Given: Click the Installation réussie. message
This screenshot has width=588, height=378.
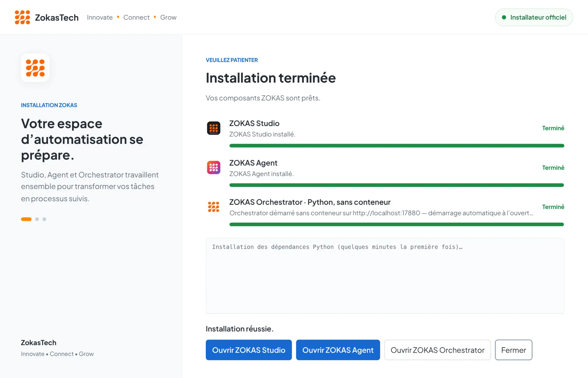Looking at the screenshot, I should [x=240, y=329].
